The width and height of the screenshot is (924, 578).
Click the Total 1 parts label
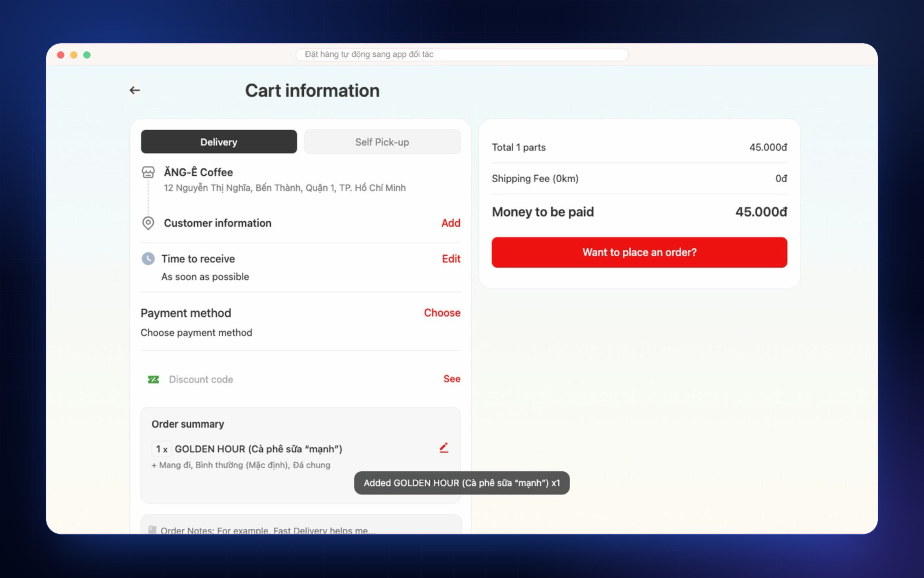click(x=519, y=148)
